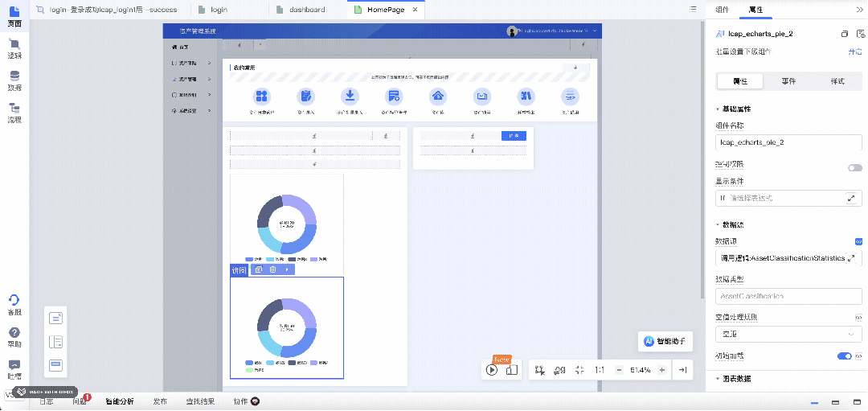Toggle code mode for 空值处理规则
The height and width of the screenshot is (411, 868).
pos(858,318)
